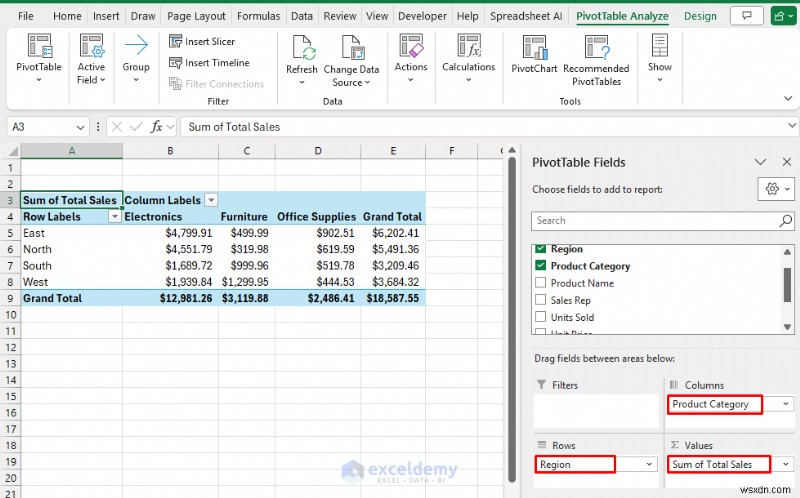Check the Product Name field
The image size is (800, 498).
(541, 283)
